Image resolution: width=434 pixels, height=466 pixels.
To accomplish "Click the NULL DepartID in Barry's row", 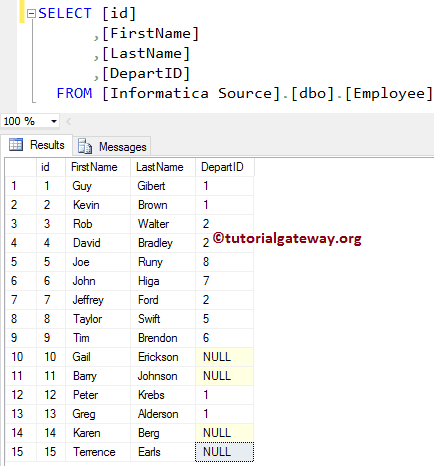I will [225, 376].
